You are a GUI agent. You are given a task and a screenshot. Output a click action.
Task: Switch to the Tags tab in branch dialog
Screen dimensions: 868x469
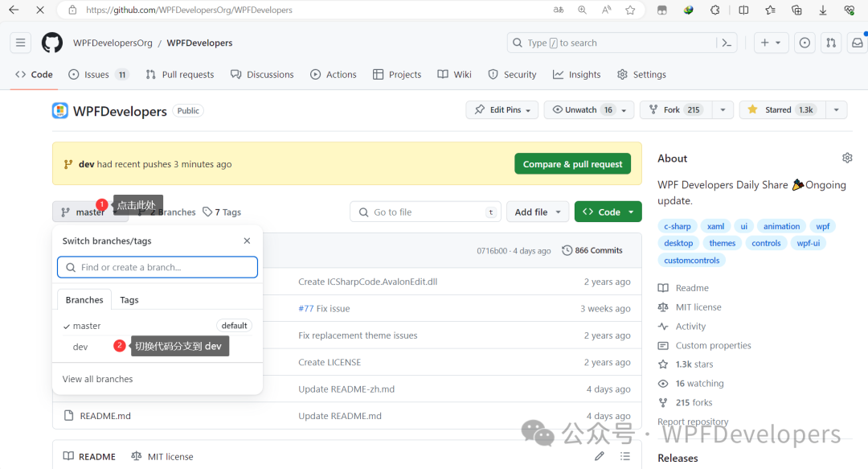tap(129, 299)
